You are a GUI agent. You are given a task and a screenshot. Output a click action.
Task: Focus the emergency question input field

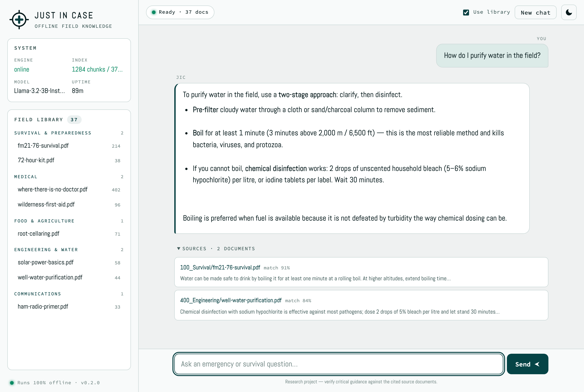pos(338,364)
